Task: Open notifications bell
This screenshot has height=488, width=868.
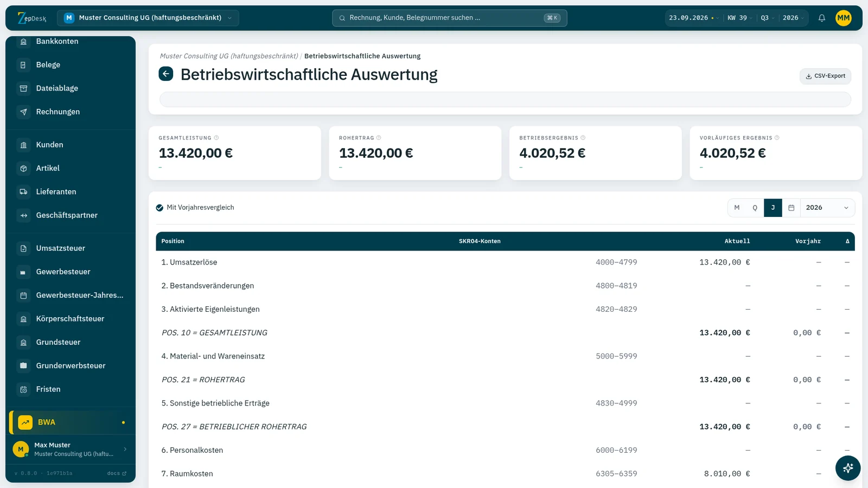Action: coord(822,18)
